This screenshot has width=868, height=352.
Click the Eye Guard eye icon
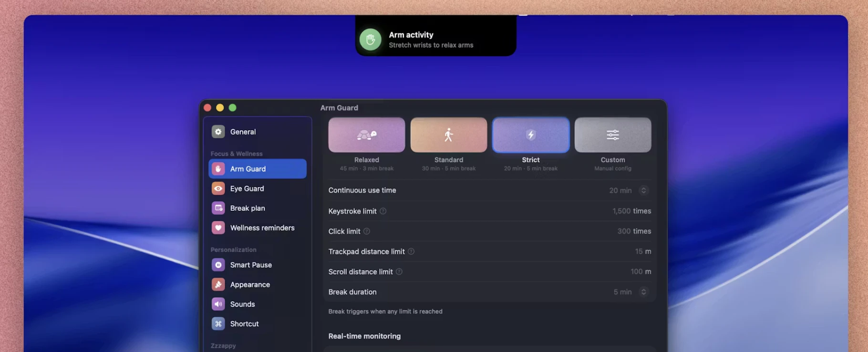[218, 188]
